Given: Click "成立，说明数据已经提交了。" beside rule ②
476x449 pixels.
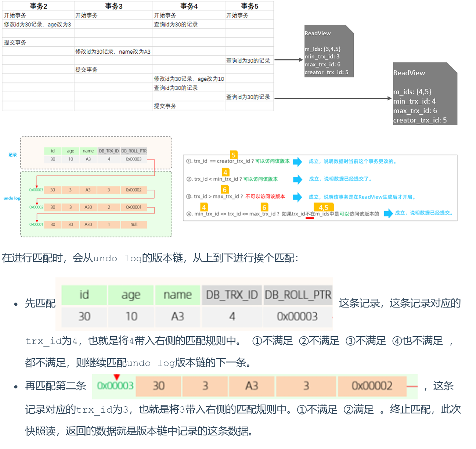Looking at the screenshot, I should pyautogui.click(x=341, y=179).
